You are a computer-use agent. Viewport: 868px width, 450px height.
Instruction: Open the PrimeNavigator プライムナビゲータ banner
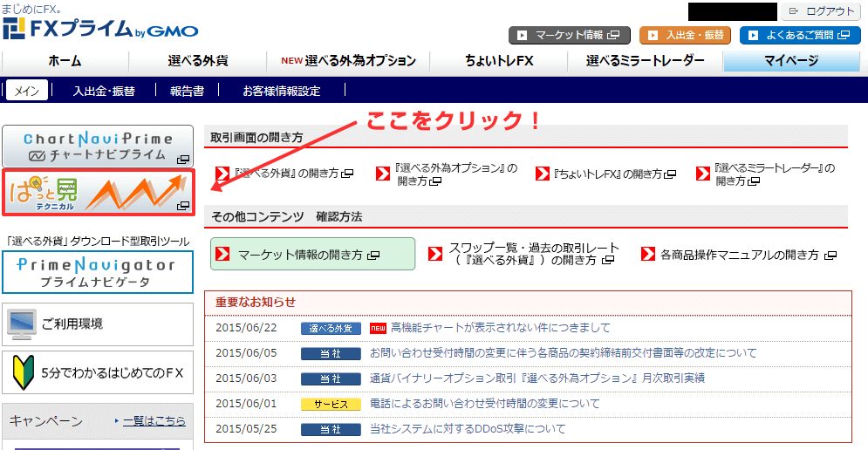coord(98,272)
